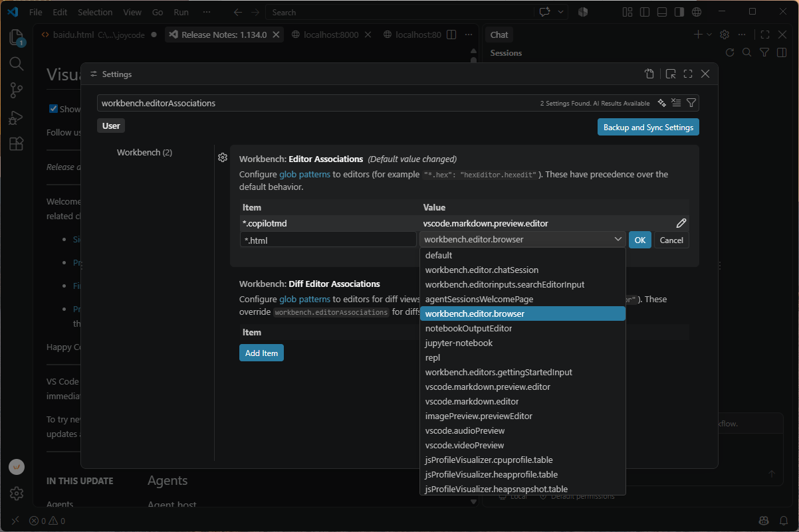
Task: Open the Selection menu
Action: click(95, 12)
